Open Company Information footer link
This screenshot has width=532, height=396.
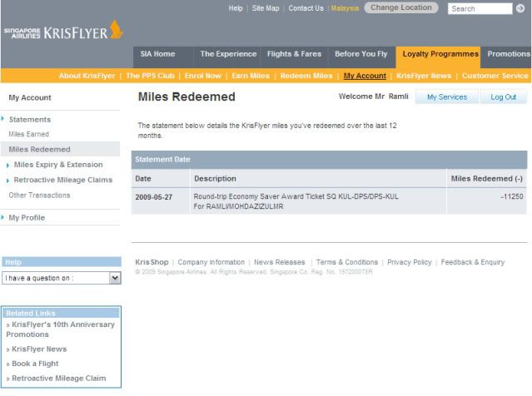(x=211, y=262)
